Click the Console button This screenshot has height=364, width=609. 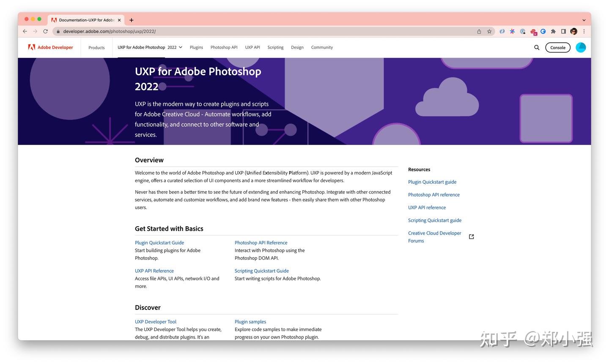pos(557,47)
